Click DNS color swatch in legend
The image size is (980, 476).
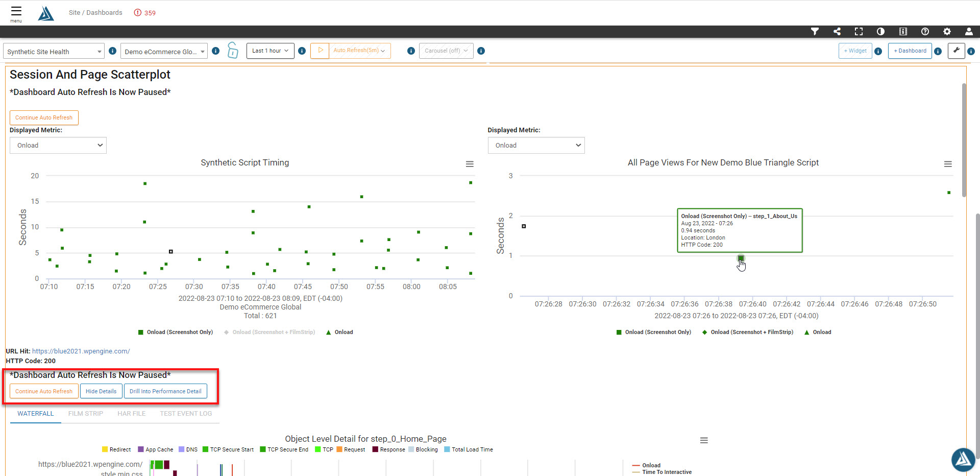coord(181,449)
